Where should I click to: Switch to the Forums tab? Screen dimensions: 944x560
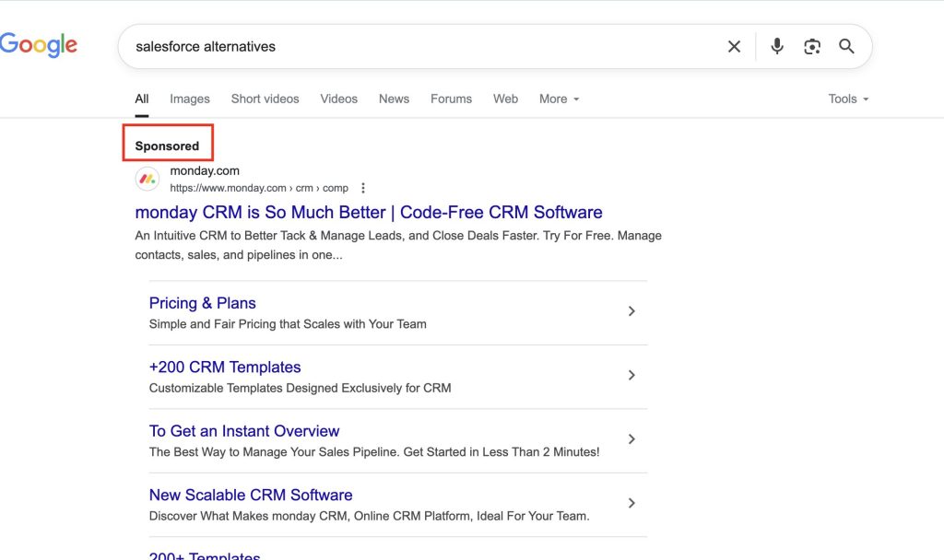pyautogui.click(x=451, y=99)
